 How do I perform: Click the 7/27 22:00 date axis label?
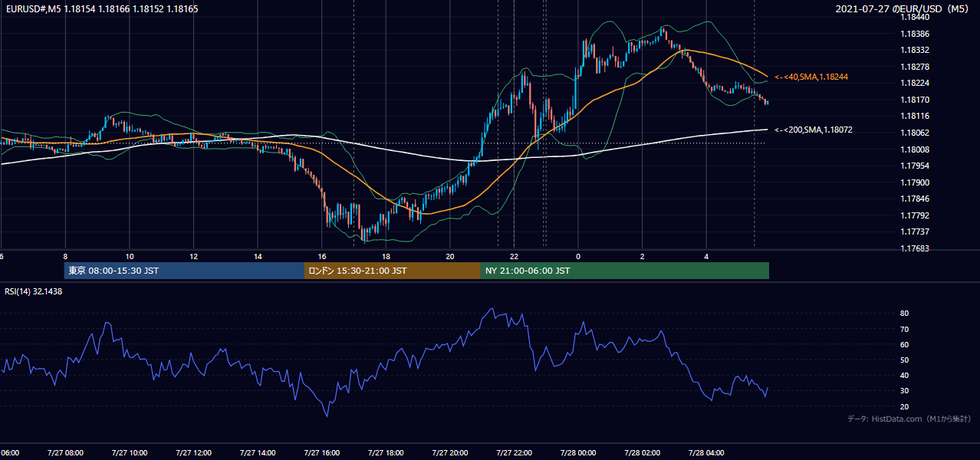[514, 452]
